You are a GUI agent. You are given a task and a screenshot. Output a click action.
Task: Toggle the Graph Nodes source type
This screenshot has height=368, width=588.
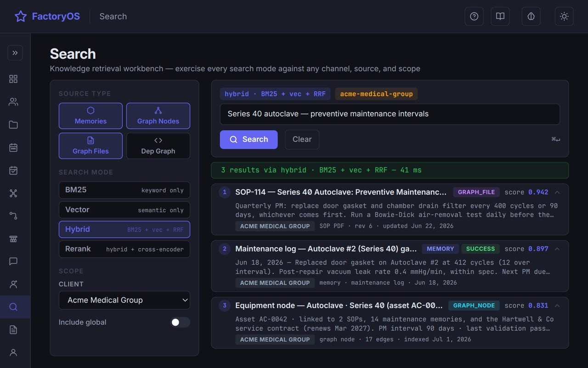click(158, 116)
